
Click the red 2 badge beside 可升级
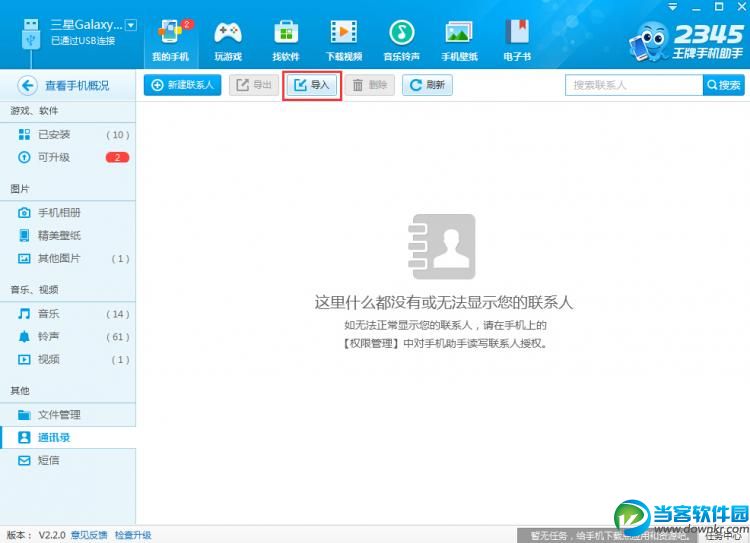pos(117,157)
